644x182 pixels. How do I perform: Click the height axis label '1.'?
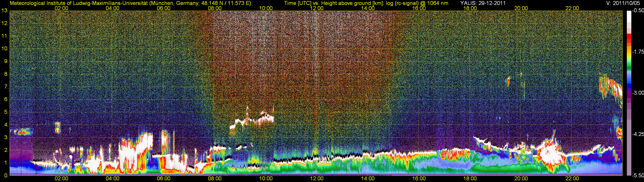click(6, 163)
